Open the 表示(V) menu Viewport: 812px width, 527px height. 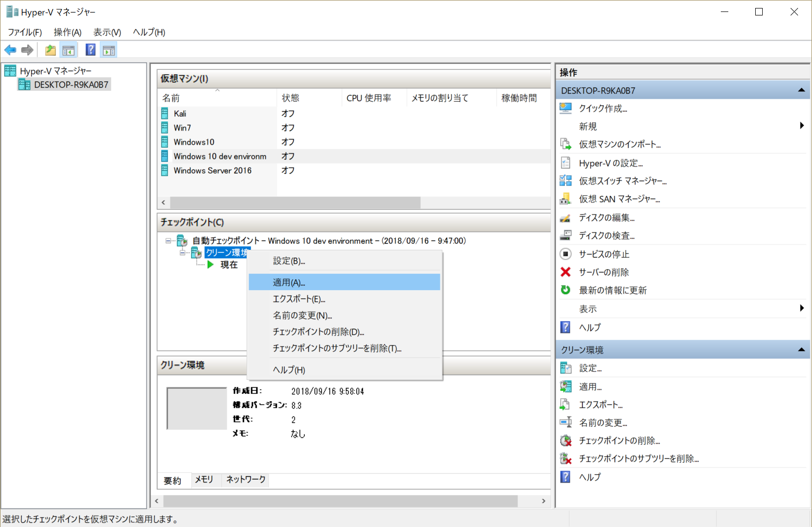108,32
